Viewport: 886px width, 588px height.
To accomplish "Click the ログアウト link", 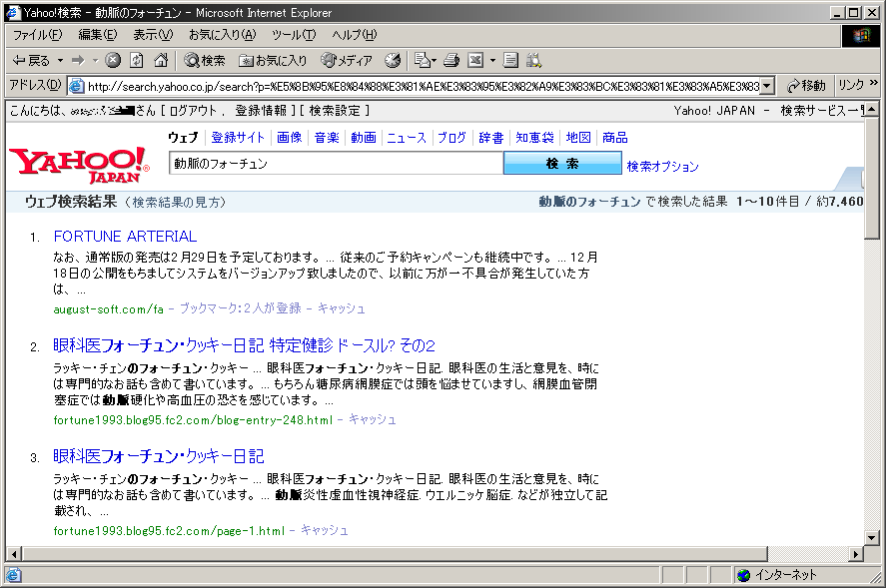I will (193, 111).
